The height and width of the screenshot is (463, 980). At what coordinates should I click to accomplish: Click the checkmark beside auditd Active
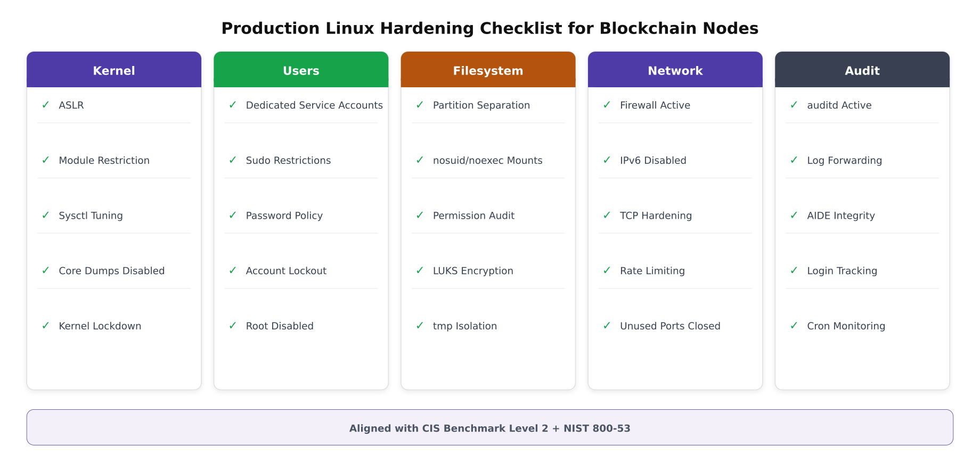point(794,105)
